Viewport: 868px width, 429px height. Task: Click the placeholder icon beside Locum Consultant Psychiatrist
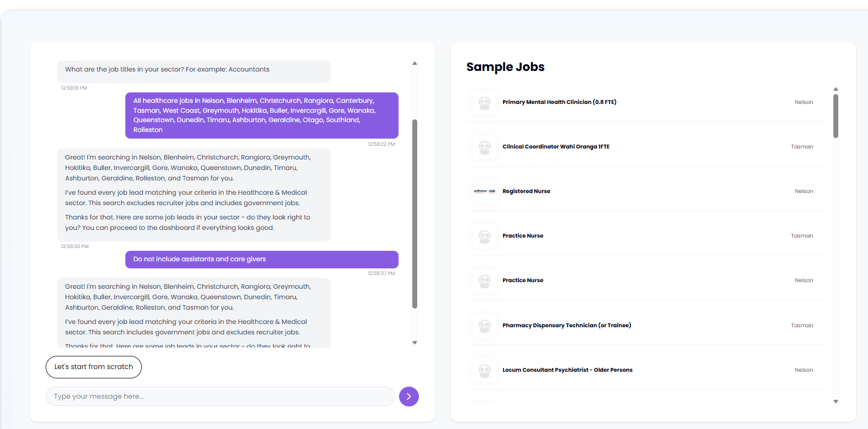click(x=484, y=370)
